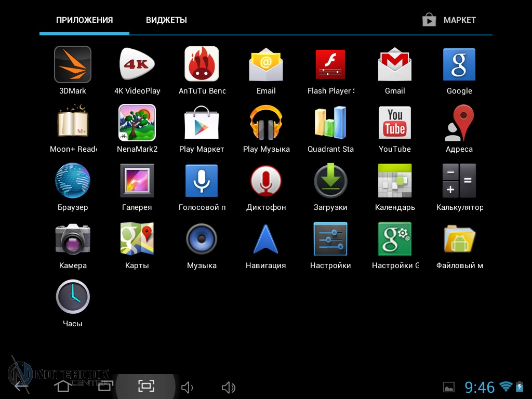Launch Moon+ Reader app

[73, 123]
